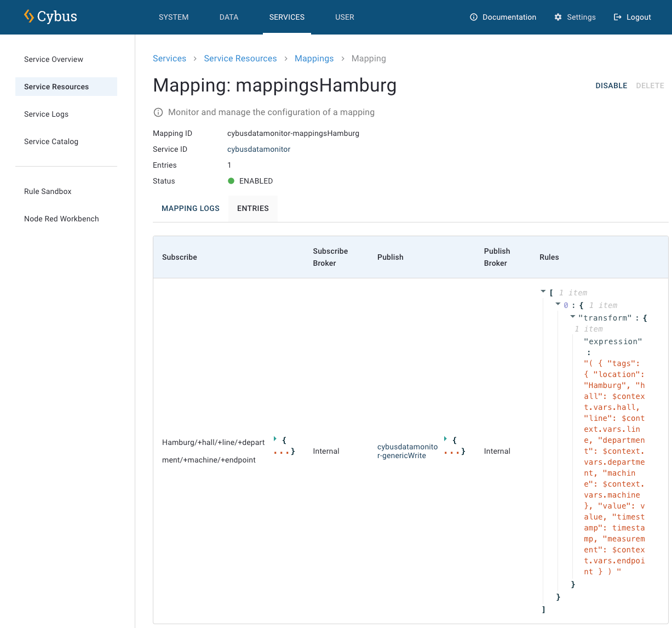Open the Data menu in top navigation
Viewport: 672px width, 628px height.
(x=229, y=17)
